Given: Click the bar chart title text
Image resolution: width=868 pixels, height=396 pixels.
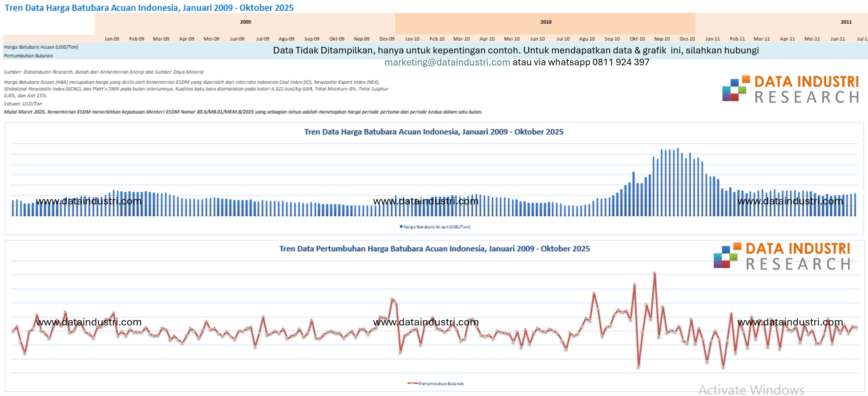Looking at the screenshot, I should [x=433, y=132].
